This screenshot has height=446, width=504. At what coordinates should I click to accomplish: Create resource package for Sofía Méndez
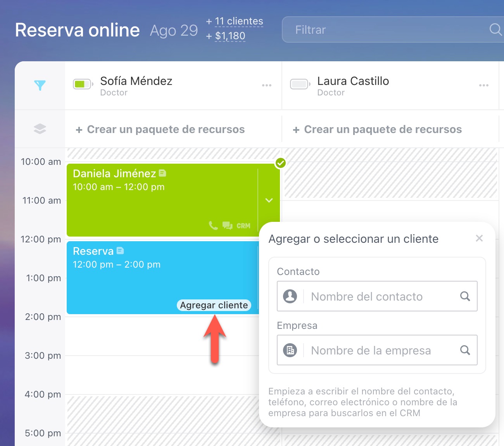pos(161,130)
